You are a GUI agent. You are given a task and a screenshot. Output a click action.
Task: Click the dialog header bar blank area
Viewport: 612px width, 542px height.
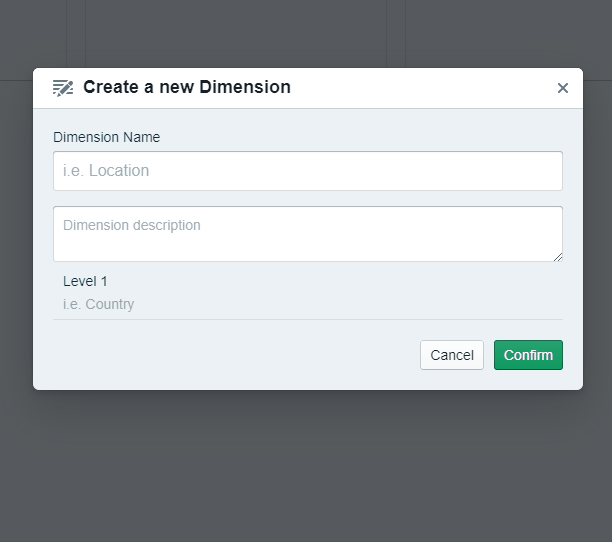click(420, 88)
